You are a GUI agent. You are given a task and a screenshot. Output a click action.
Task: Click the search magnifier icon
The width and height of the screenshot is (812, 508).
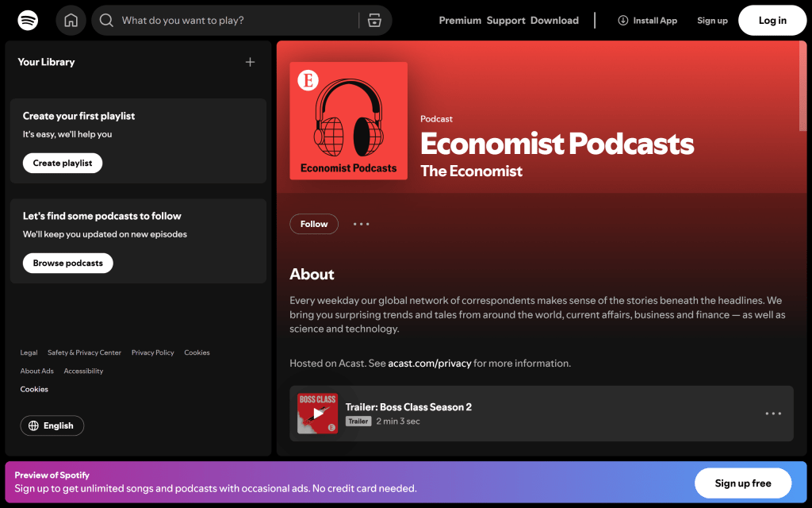(106, 21)
